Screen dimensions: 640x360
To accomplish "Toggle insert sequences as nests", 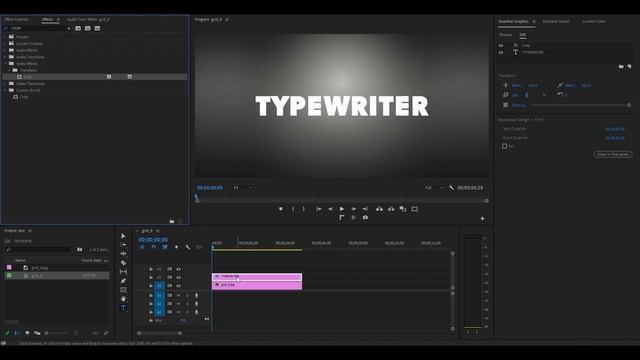I will pyautogui.click(x=142, y=247).
